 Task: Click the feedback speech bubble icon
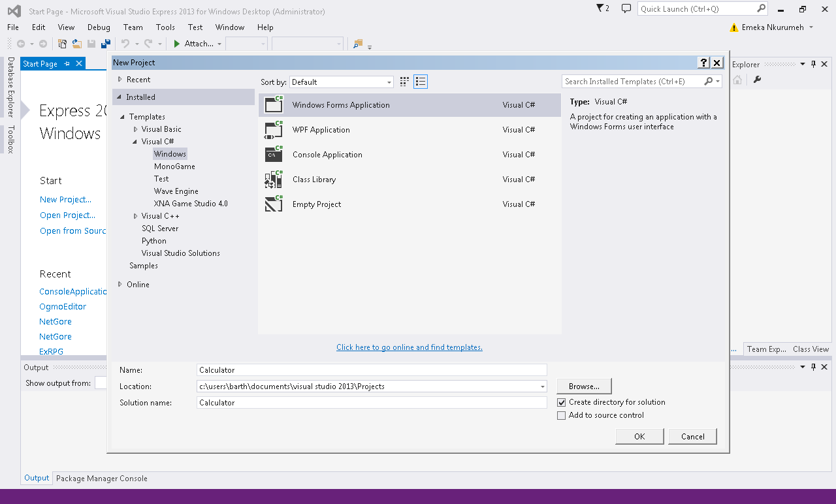[x=626, y=8]
